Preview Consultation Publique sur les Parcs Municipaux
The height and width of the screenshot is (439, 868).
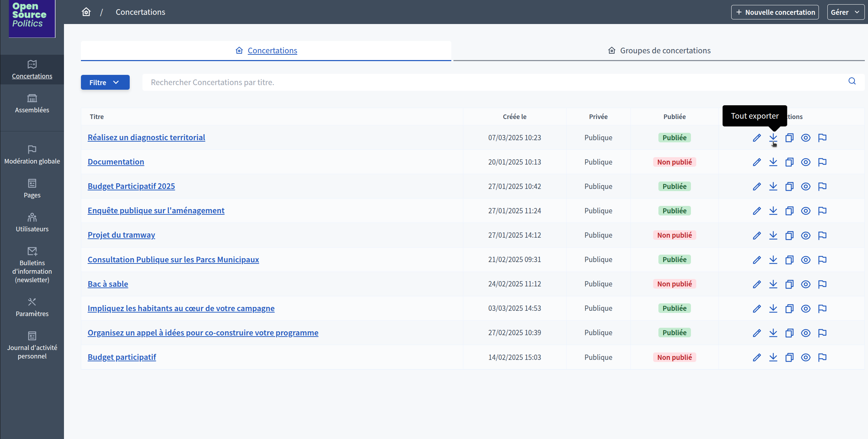click(806, 260)
